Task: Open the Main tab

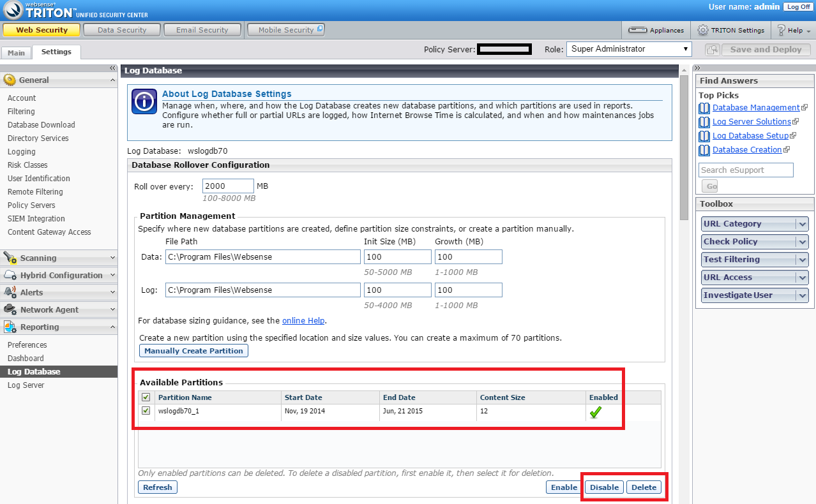Action: click(x=16, y=53)
